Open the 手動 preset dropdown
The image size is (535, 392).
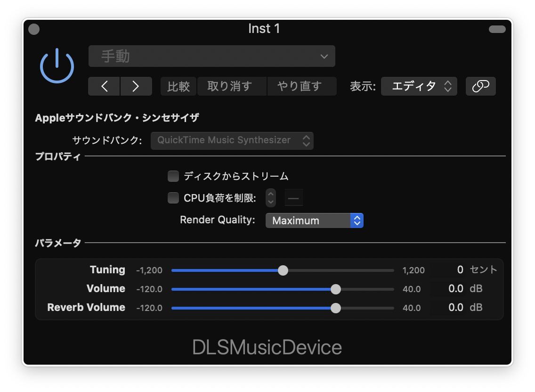211,56
